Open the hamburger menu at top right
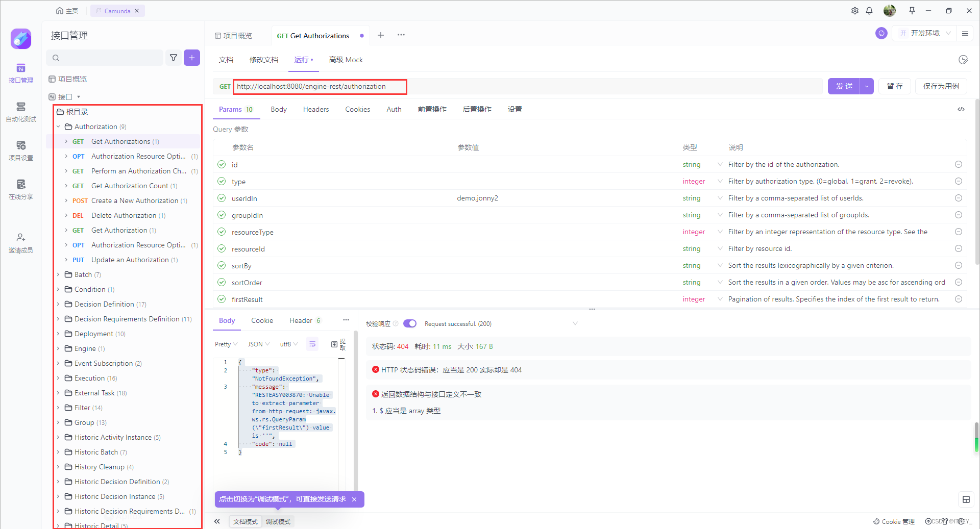Image resolution: width=980 pixels, height=529 pixels. (x=965, y=33)
